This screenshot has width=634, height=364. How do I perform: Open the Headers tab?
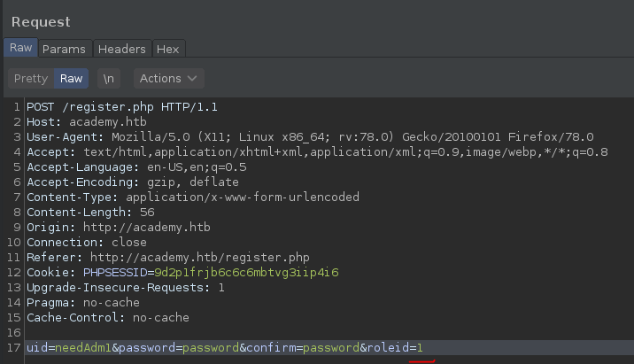click(122, 49)
